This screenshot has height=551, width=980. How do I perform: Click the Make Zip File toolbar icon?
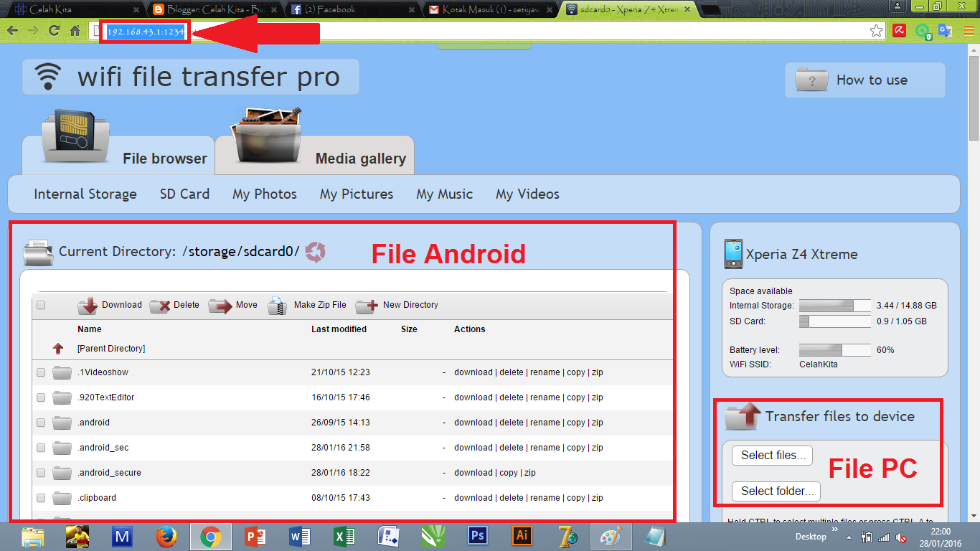pos(278,306)
